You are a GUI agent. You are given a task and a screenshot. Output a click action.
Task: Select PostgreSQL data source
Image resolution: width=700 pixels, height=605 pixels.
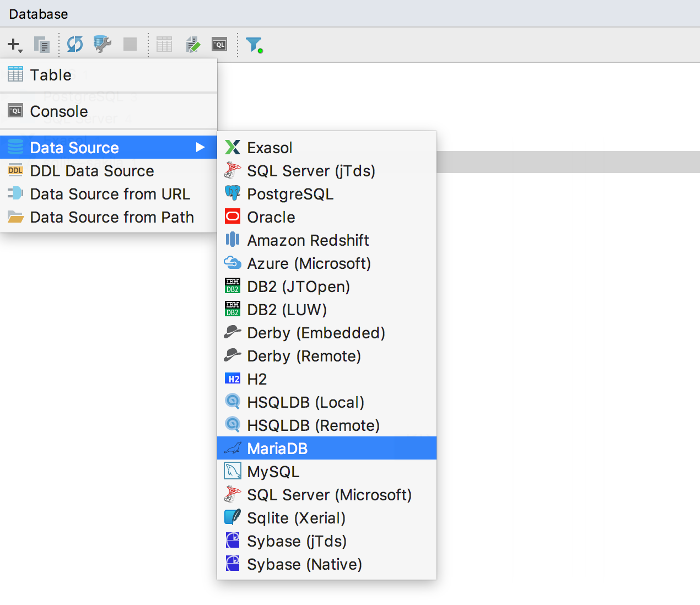coord(327,194)
